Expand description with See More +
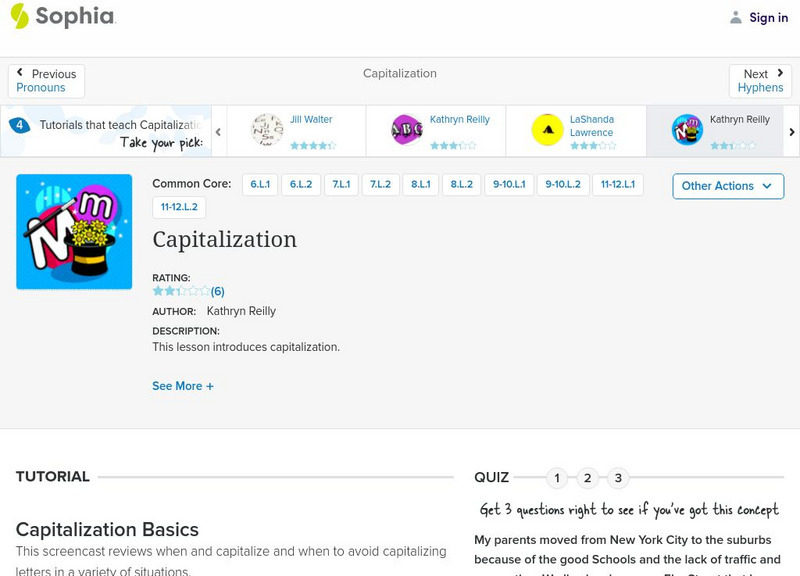Viewport: 800px width, 576px height. pyautogui.click(x=183, y=386)
